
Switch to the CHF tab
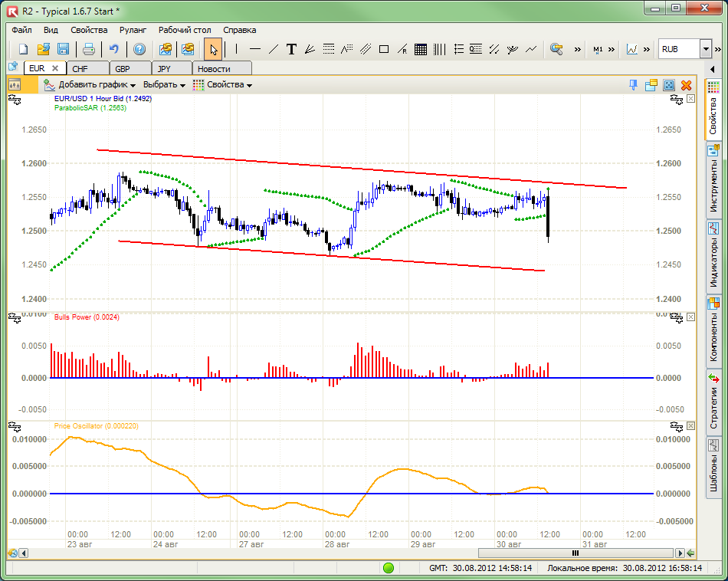pyautogui.click(x=88, y=69)
